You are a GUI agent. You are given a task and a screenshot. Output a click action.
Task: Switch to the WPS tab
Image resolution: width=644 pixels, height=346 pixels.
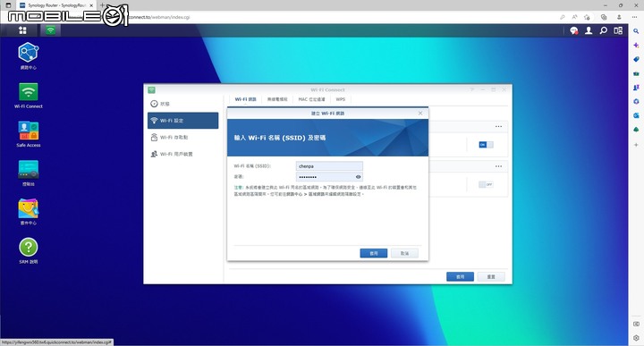click(x=341, y=99)
